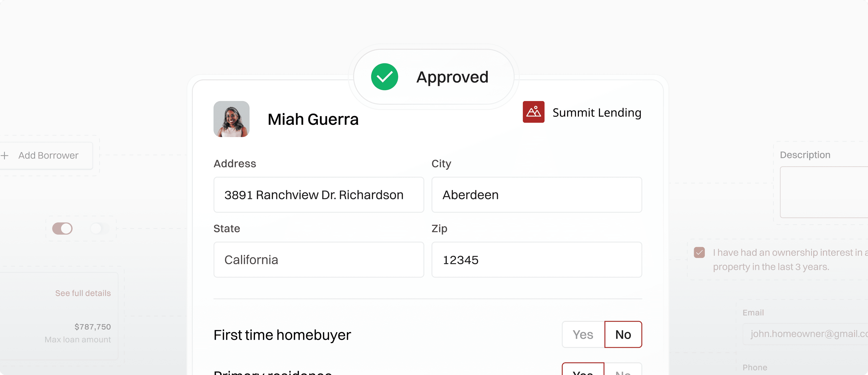Screen dimensions: 868x375
Task: Select No for First time homebuyer
Action: 623,334
